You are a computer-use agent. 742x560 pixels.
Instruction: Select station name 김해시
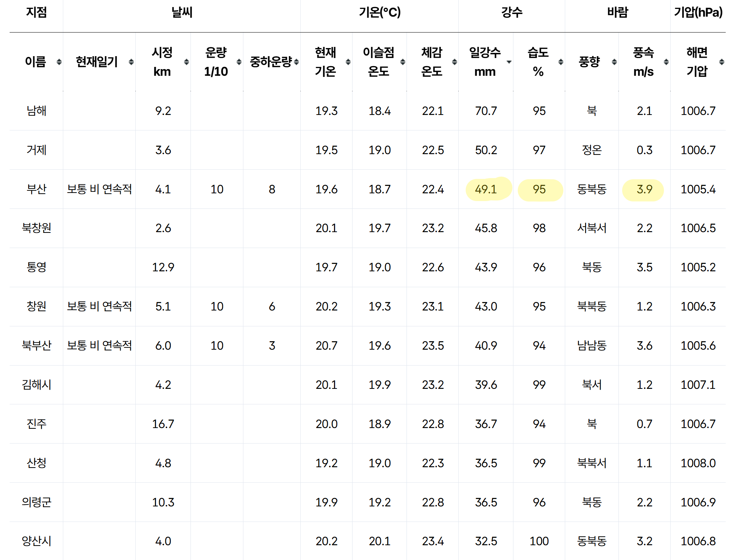click(36, 385)
